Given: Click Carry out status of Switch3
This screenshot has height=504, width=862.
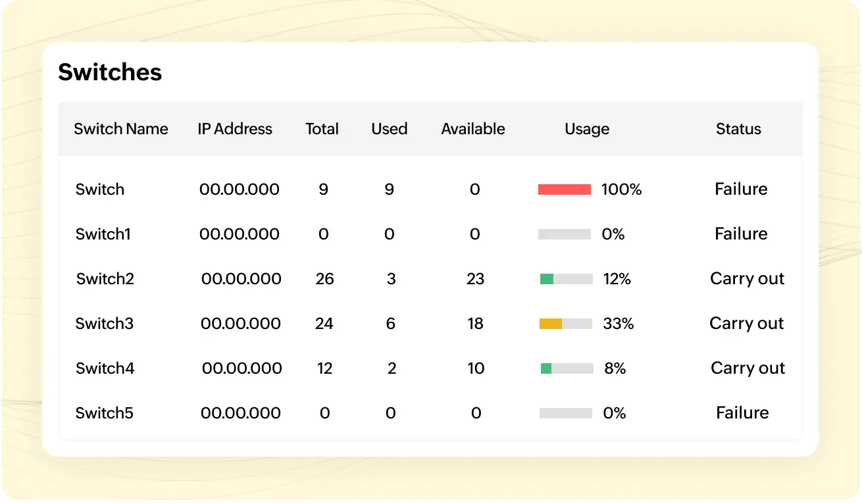Looking at the screenshot, I should (x=747, y=324).
